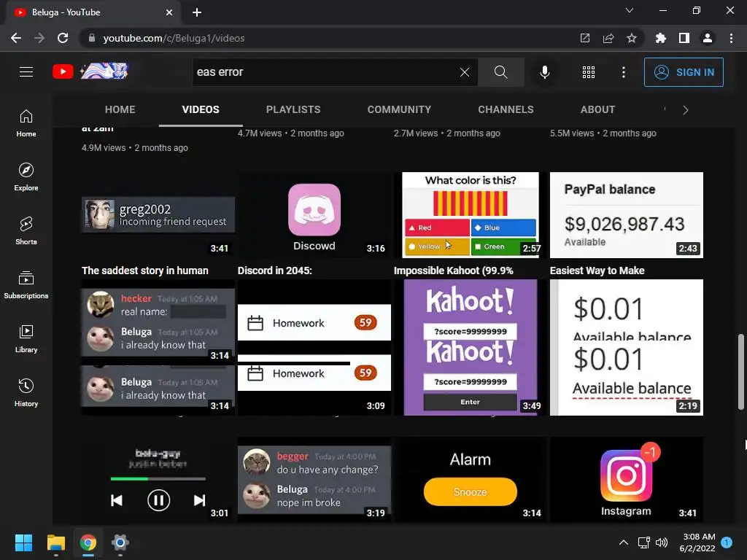Select the VIDEOS channel tab
Image resolution: width=747 pixels, height=560 pixels.
pyautogui.click(x=201, y=109)
